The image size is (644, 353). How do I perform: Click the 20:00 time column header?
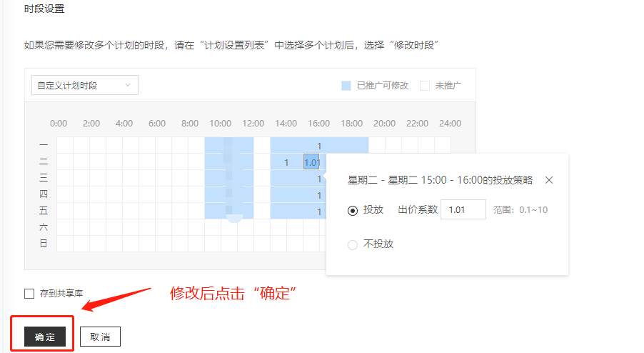(384, 124)
